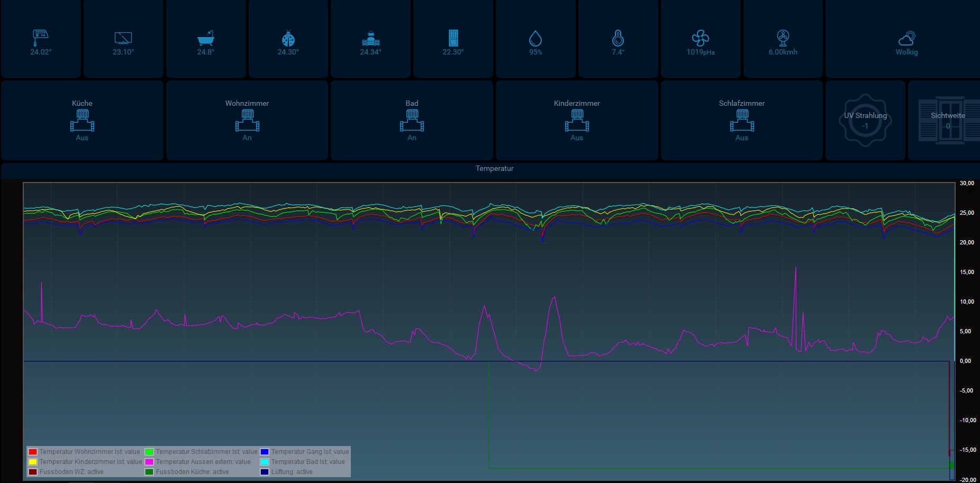Image resolution: width=980 pixels, height=483 pixels.
Task: Click the bed icon showing 24.34°
Action: (371, 38)
